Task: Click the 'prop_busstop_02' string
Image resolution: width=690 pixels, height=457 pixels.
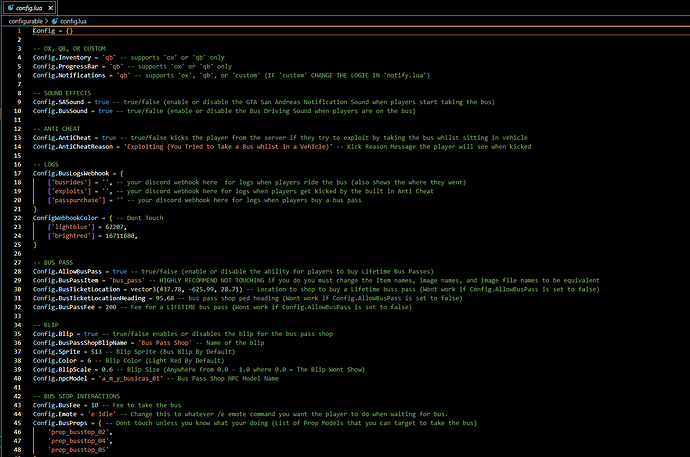Action: 78,432
